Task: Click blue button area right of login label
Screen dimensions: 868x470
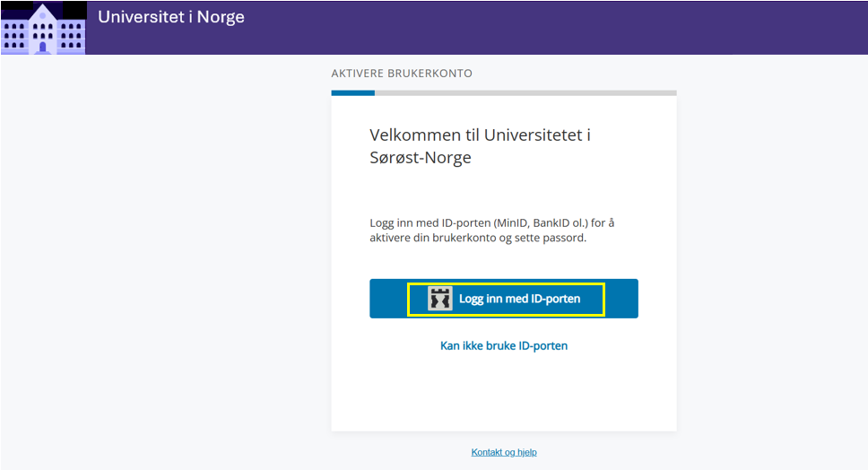Action: click(621, 299)
